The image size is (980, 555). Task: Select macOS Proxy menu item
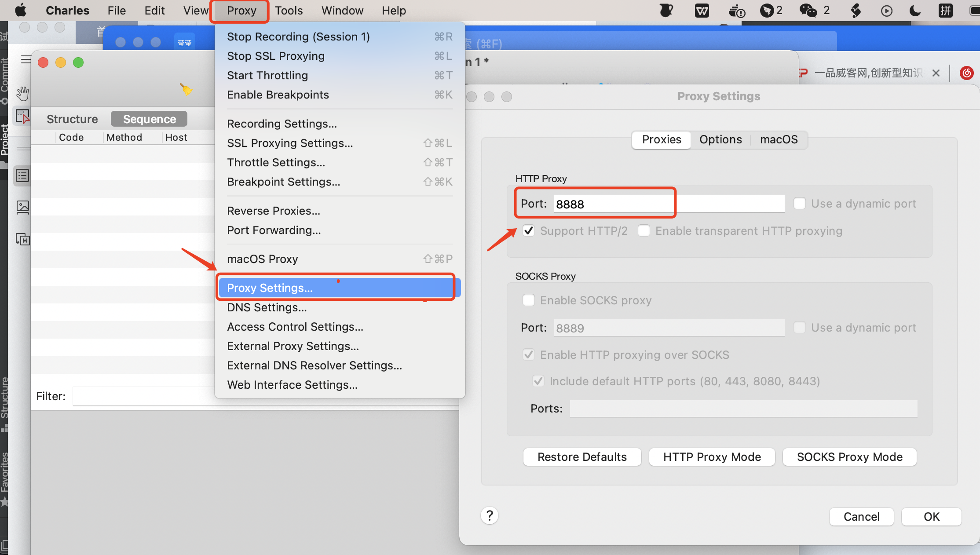click(340, 259)
